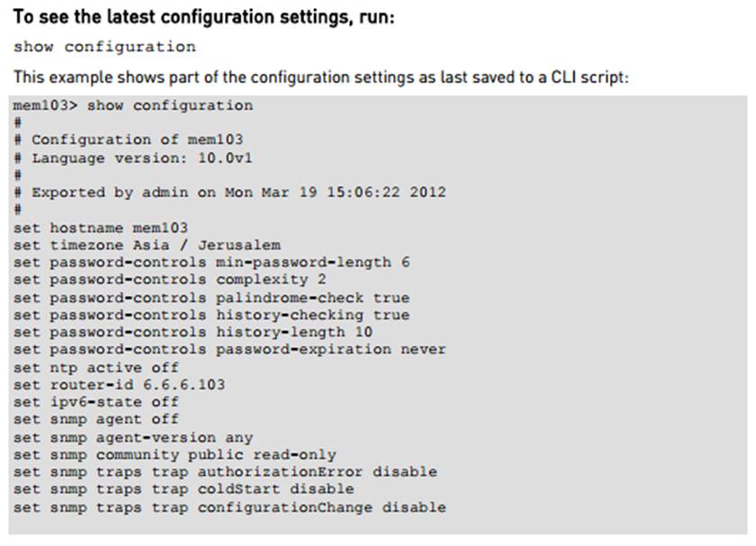Viewport: 756px width, 546px height.
Task: Click the 'set hostname mem103' line
Action: tap(101, 228)
